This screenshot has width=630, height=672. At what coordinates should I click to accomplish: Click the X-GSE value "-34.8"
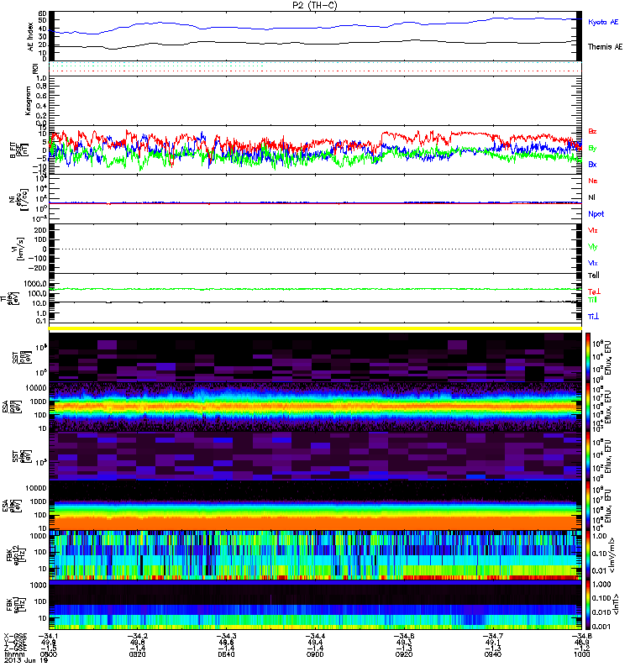pyautogui.click(x=581, y=637)
